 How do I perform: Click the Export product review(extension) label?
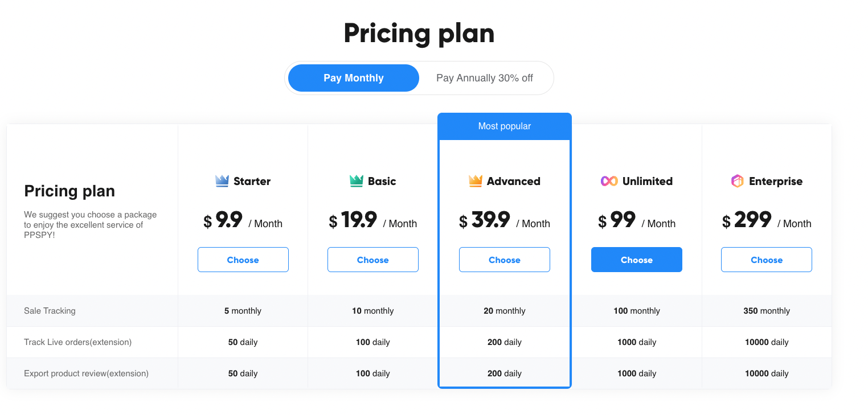[86, 373]
